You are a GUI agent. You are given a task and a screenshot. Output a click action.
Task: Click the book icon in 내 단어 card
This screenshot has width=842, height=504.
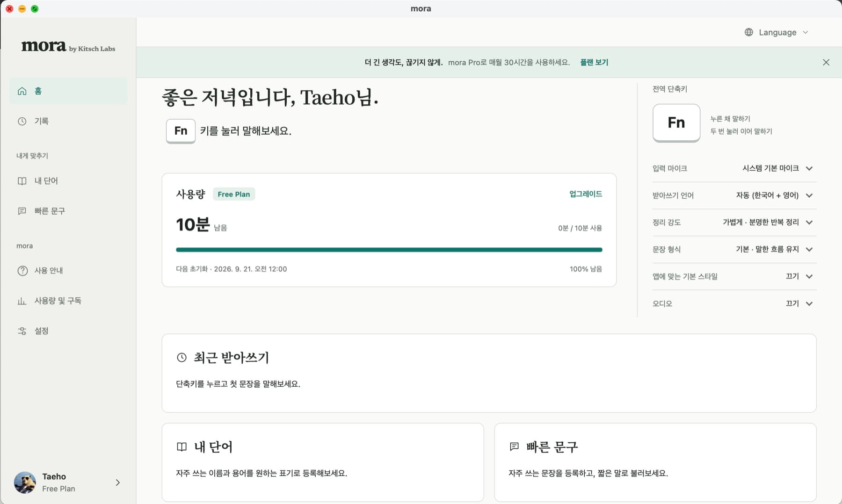[181, 447]
